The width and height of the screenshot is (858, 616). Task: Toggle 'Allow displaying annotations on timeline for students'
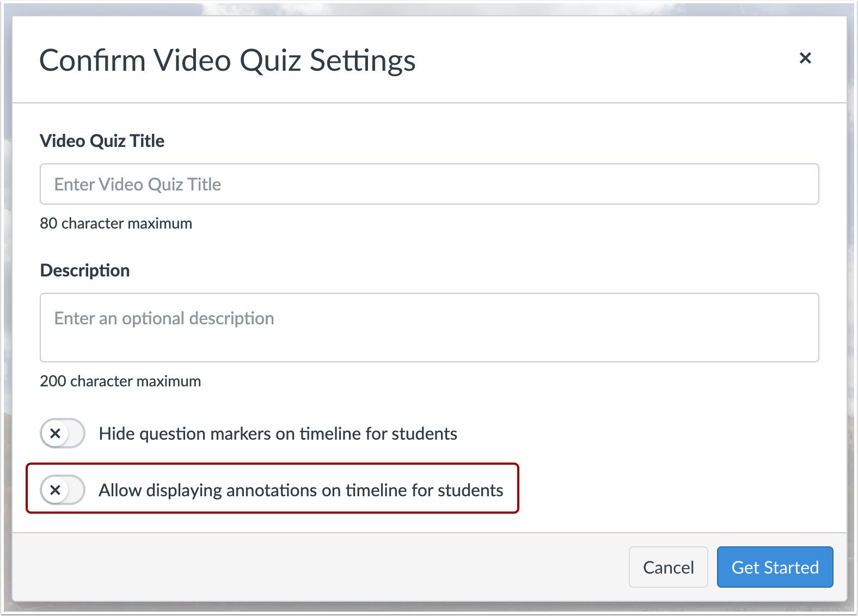(62, 490)
